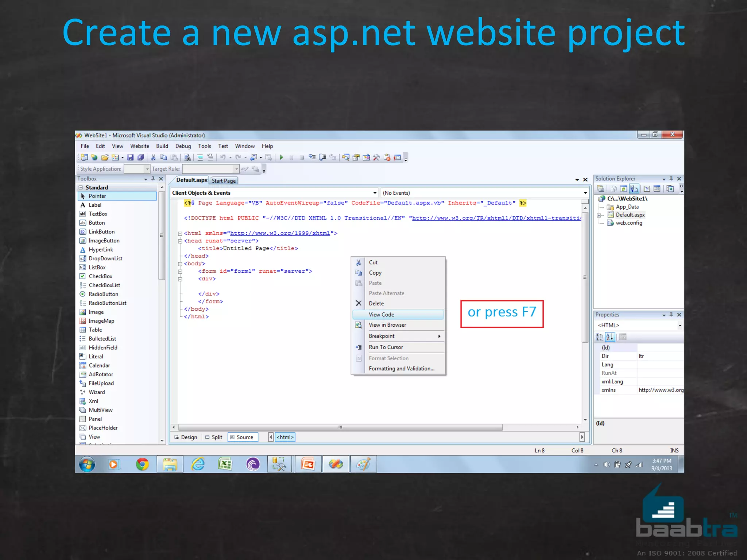Switch to the Start Page tab
The height and width of the screenshot is (560, 747).
[224, 181]
